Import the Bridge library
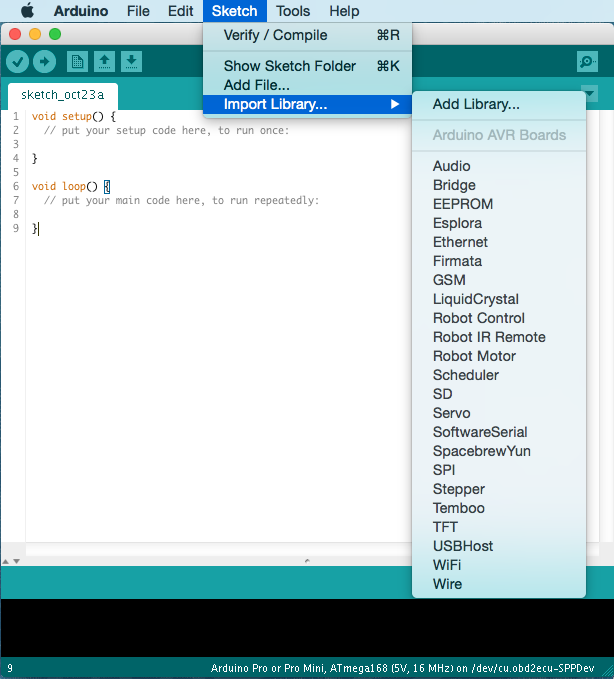The width and height of the screenshot is (614, 679). (x=499, y=185)
